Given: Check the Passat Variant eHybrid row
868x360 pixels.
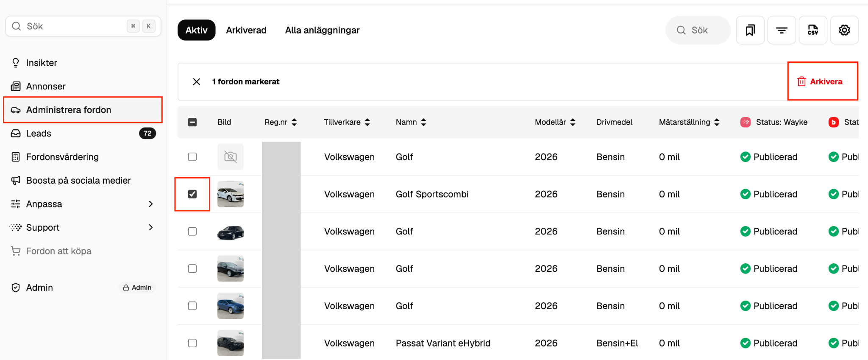Looking at the screenshot, I should (x=192, y=343).
